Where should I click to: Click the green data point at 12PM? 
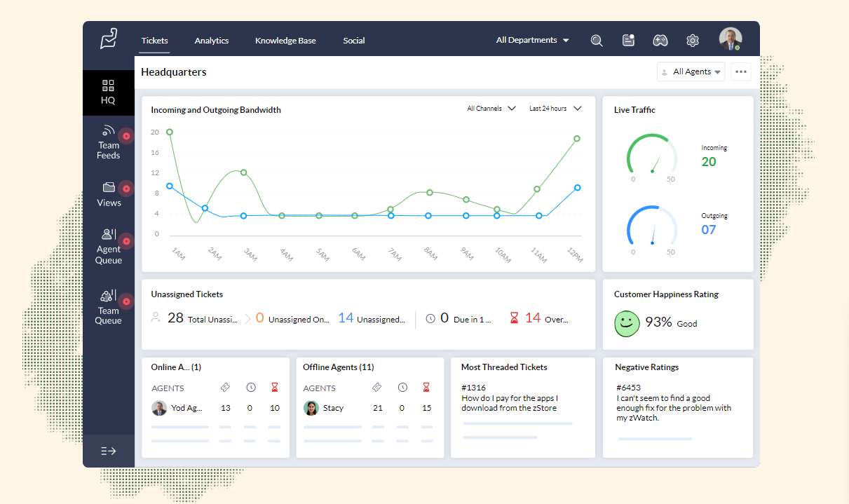pos(577,139)
